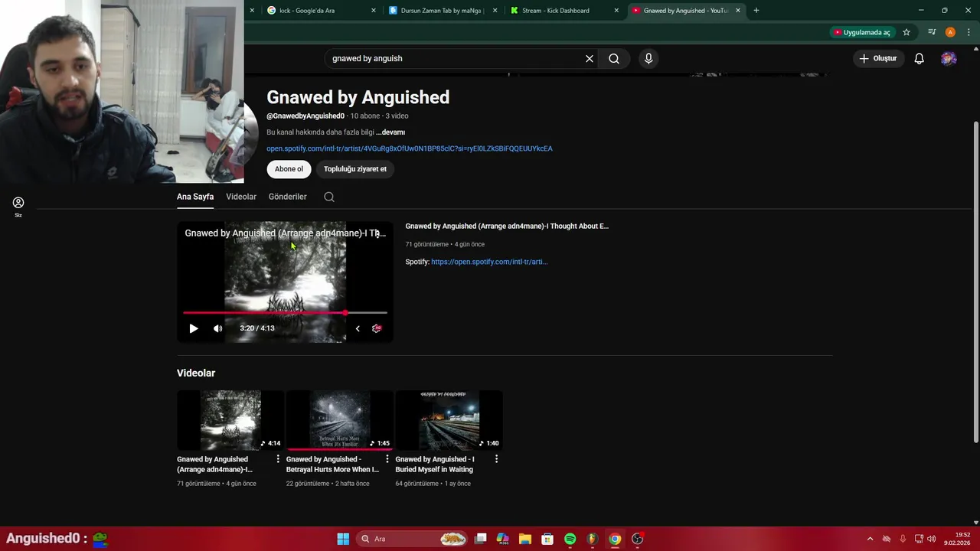The height and width of the screenshot is (551, 980).
Task: Open the night railway video thumbnail
Action: 449,420
